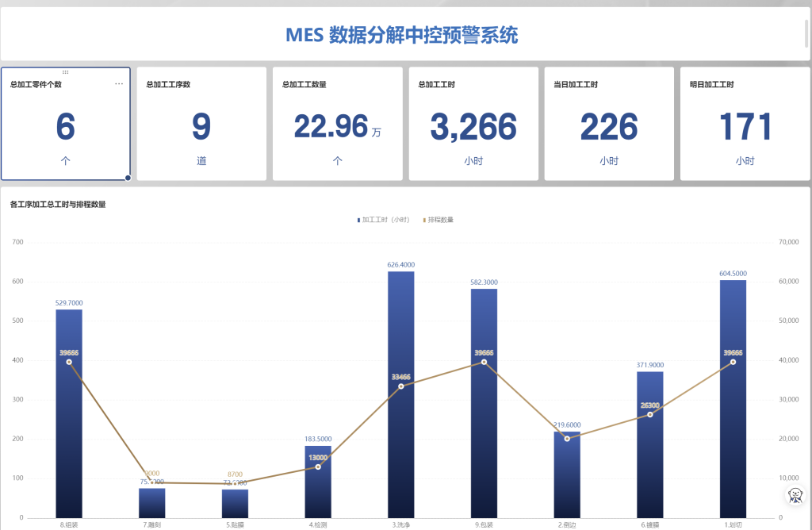Click the vertical scrollbar beside the title
Screen dimensions: 812x530
click(x=806, y=33)
